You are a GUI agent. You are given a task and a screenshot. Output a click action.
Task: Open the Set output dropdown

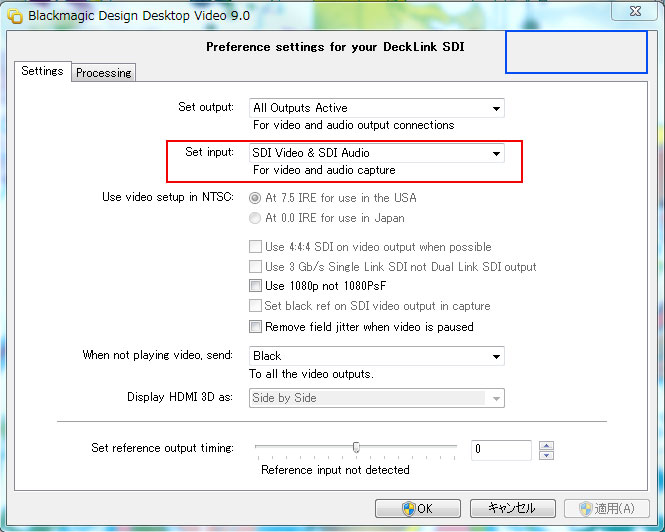[377, 108]
